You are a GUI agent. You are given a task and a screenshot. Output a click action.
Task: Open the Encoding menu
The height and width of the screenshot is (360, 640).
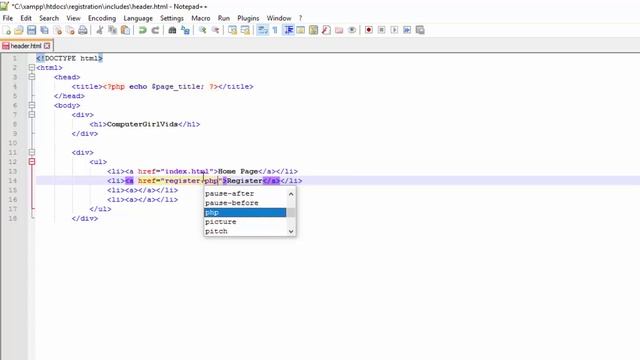pyautogui.click(x=102, y=18)
